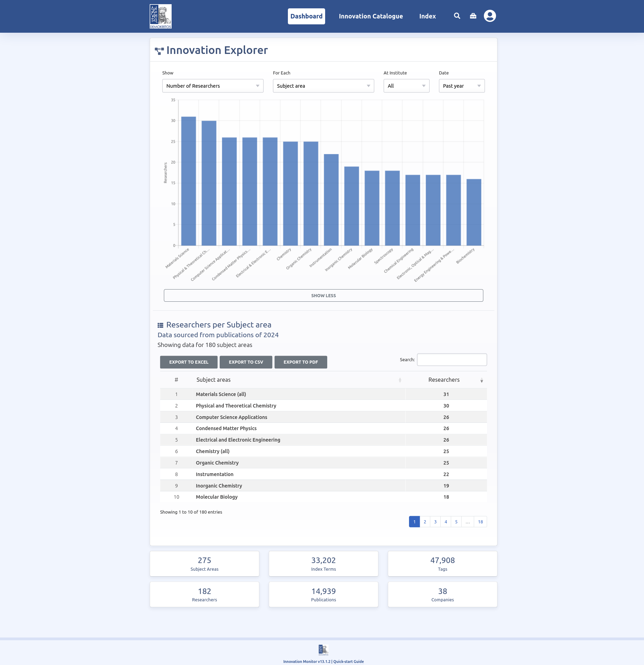Click the toolbox briefcase icon
Viewport: 644px width, 665px height.
pos(473,16)
